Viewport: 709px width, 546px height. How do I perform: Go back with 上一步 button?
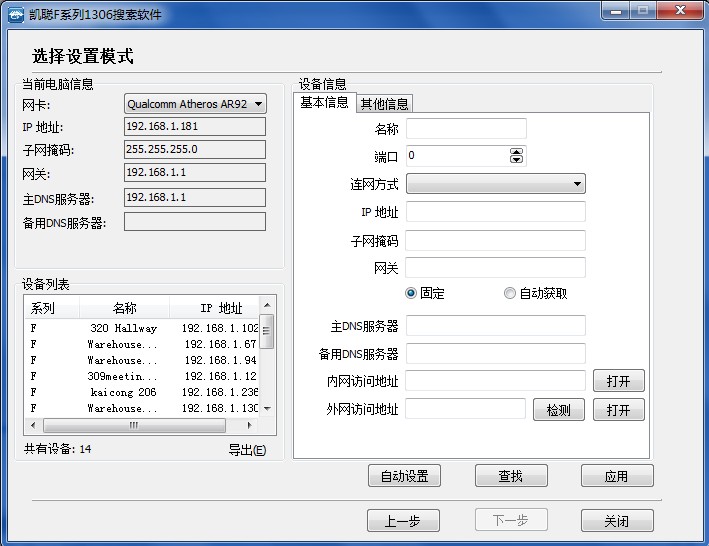click(403, 521)
